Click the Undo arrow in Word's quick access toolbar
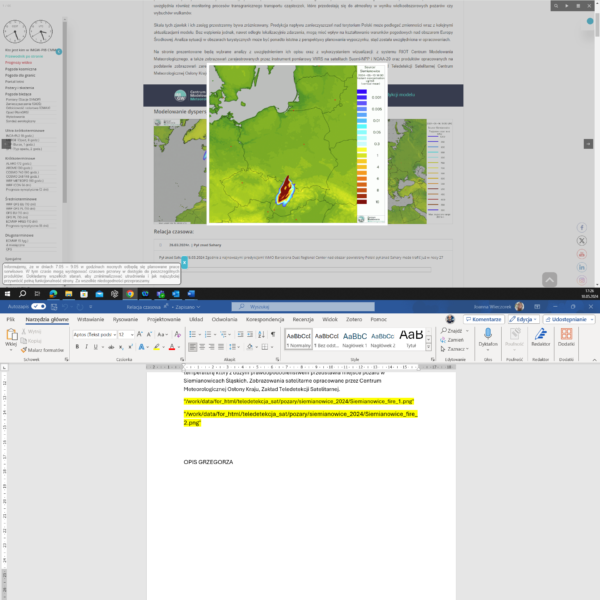Screen dimensions: 600x600 [65, 307]
